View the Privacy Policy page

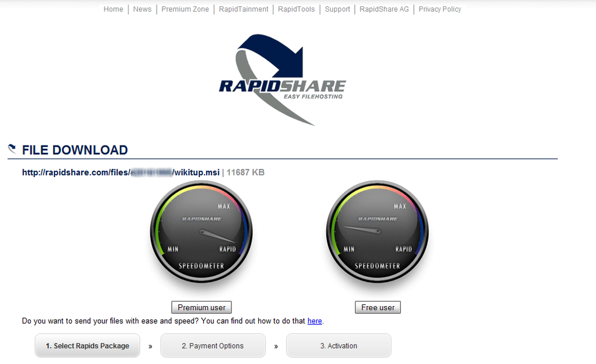(x=440, y=9)
